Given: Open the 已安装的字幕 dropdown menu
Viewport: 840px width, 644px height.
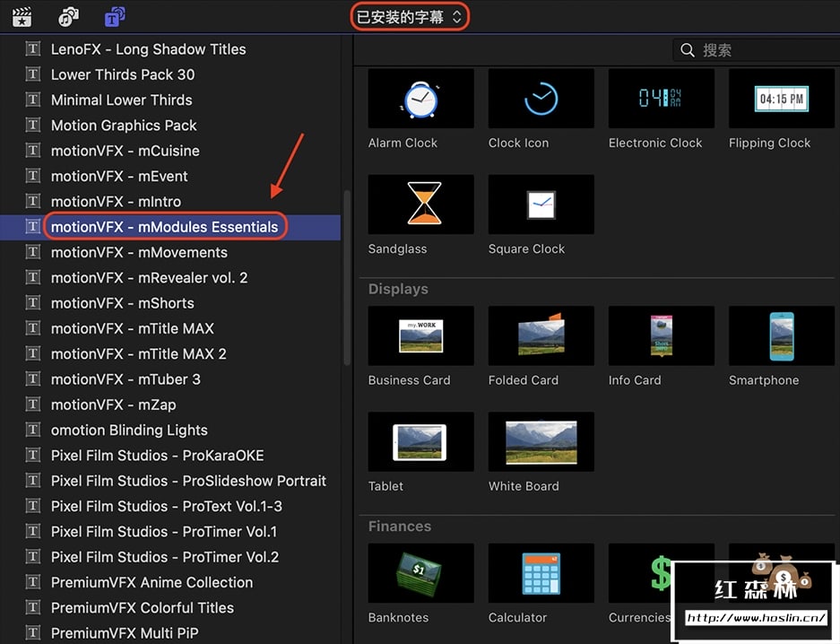Looking at the screenshot, I should tap(410, 17).
